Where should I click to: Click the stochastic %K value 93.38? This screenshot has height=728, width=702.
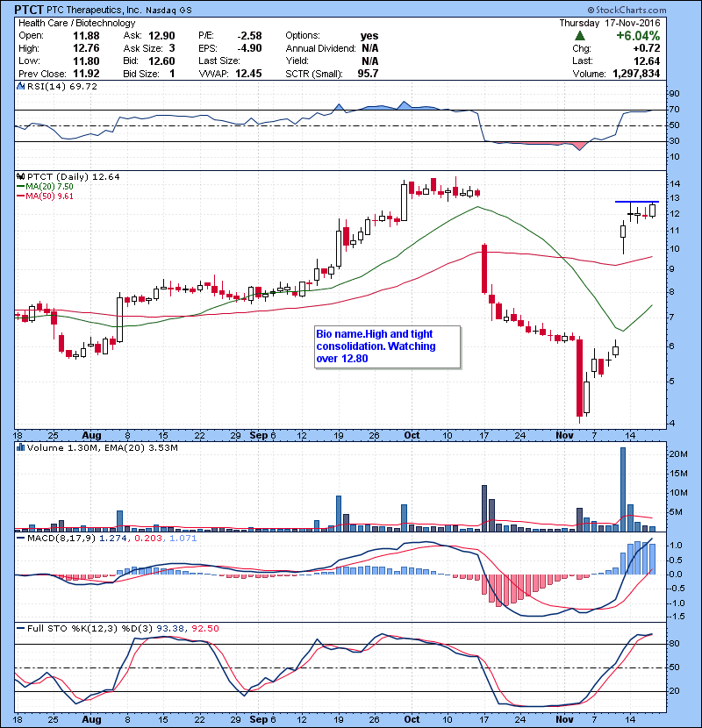(x=170, y=628)
